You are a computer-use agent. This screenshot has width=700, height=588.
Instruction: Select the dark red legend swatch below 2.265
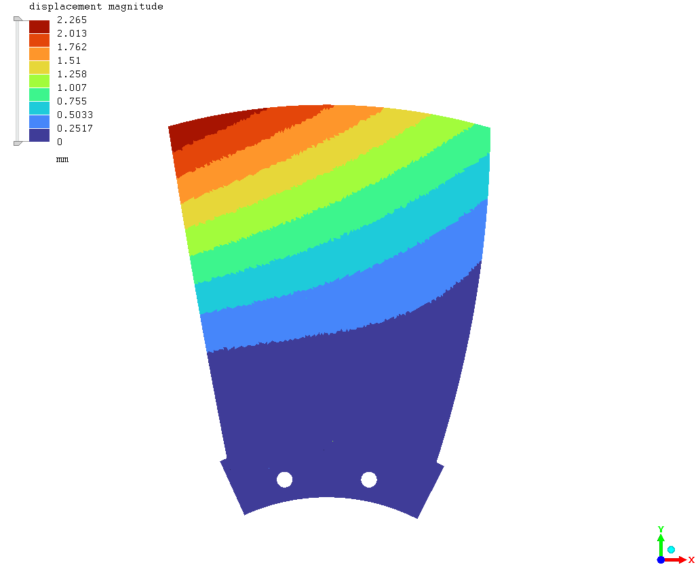click(39, 26)
